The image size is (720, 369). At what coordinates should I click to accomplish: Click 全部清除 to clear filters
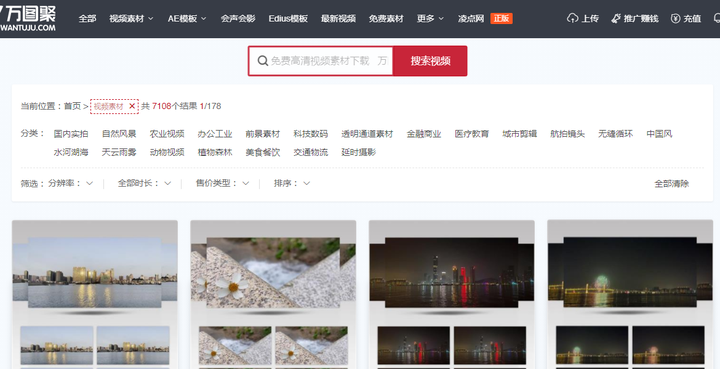tap(672, 184)
